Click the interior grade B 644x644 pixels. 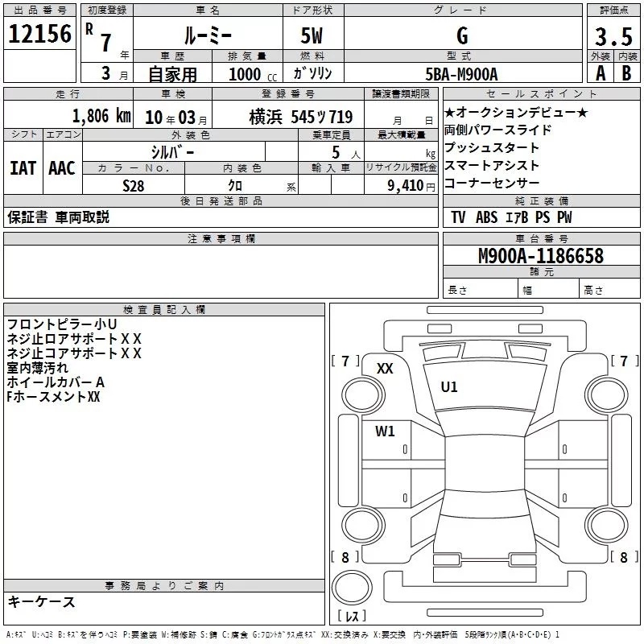pos(627,74)
